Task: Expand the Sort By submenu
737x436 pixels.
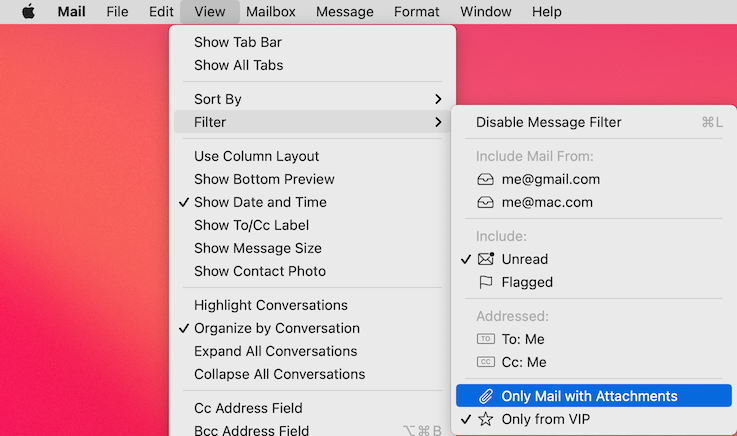Action: tap(312, 99)
